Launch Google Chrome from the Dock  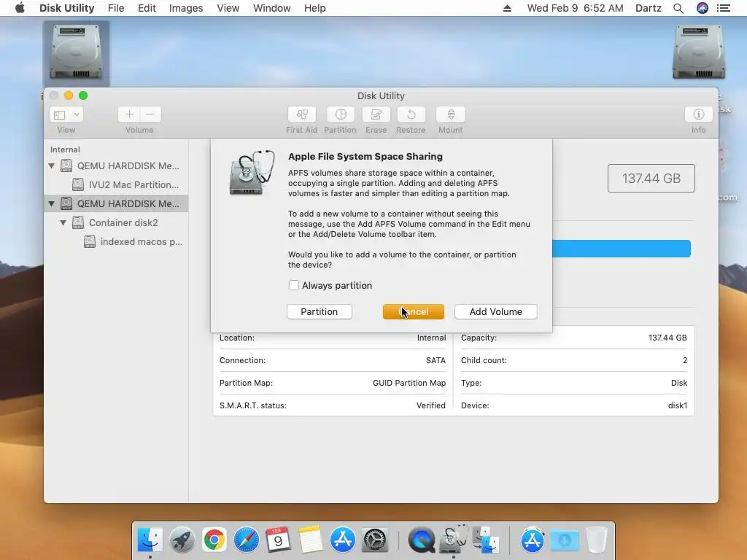[x=214, y=540]
